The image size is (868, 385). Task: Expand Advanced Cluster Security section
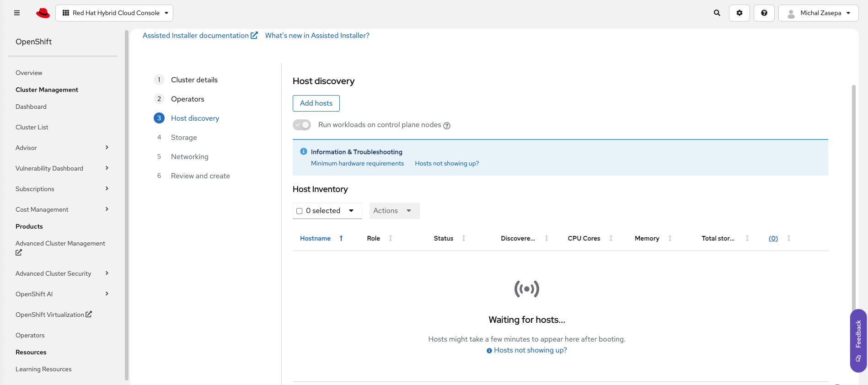click(x=107, y=273)
